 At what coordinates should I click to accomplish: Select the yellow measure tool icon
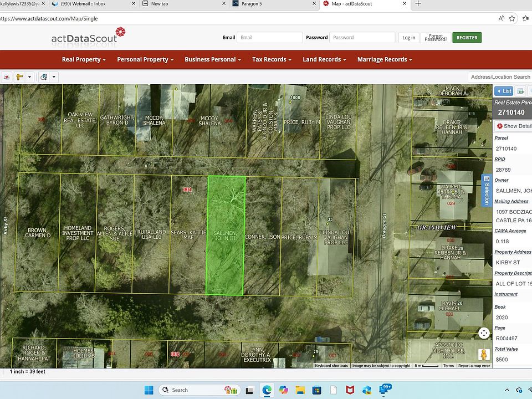pyautogui.click(x=20, y=77)
